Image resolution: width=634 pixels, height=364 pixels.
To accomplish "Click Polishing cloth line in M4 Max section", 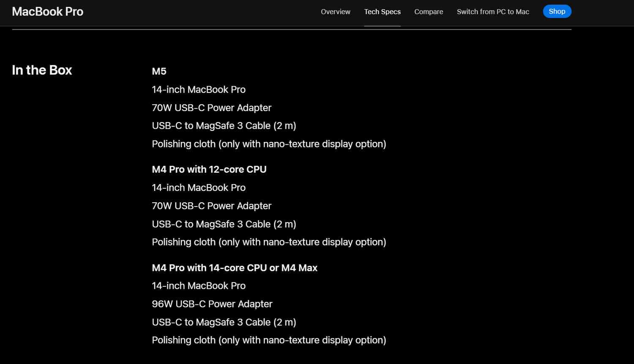I will [x=269, y=340].
